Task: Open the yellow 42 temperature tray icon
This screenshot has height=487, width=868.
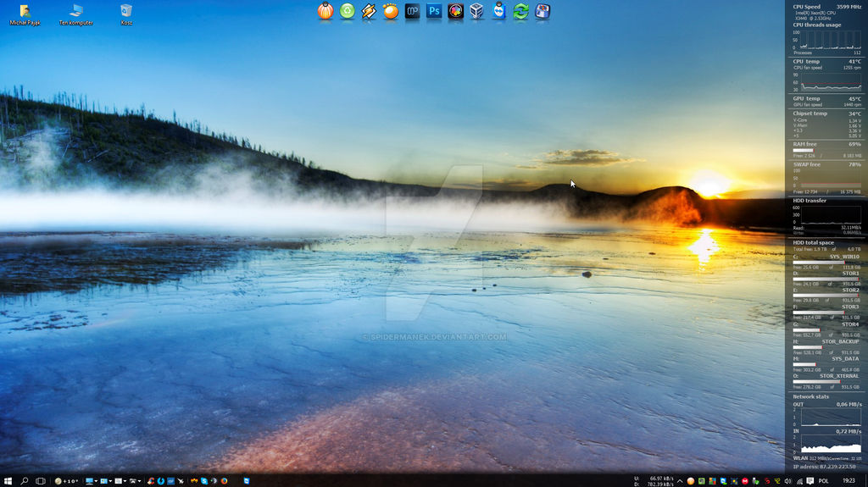Action: click(778, 481)
